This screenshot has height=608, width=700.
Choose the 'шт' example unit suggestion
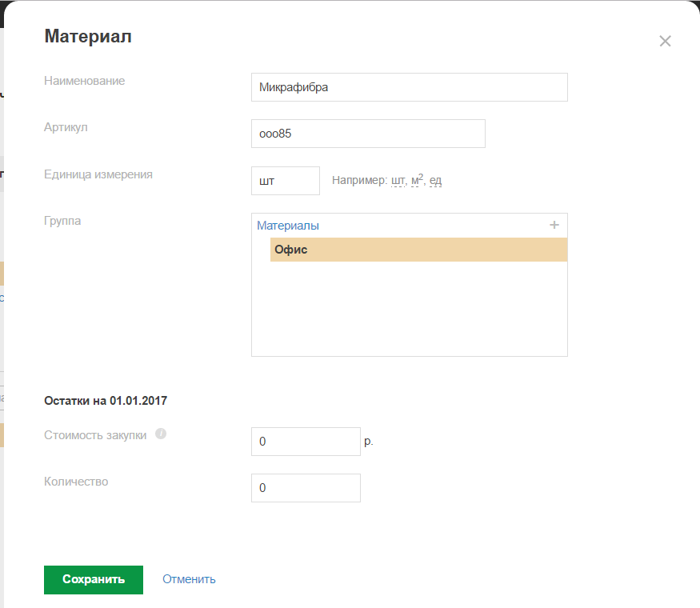(x=398, y=181)
